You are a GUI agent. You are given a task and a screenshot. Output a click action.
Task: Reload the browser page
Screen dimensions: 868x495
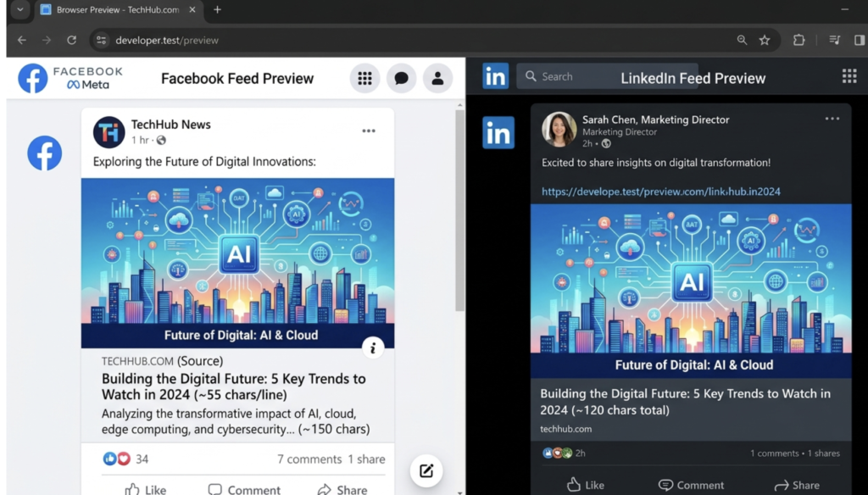click(x=71, y=40)
